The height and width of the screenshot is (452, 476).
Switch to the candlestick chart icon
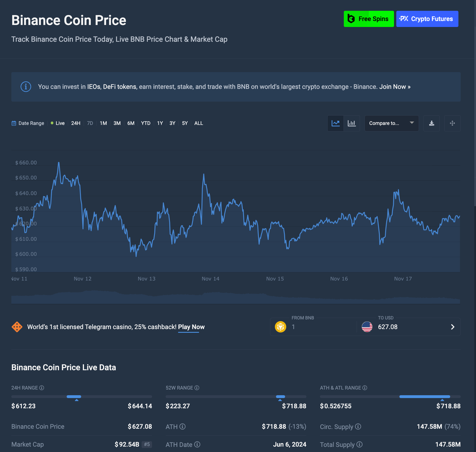pos(352,123)
